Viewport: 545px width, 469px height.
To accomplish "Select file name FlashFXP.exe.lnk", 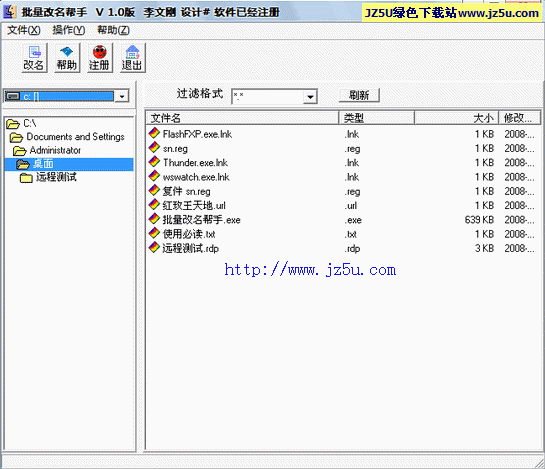I will (197, 134).
